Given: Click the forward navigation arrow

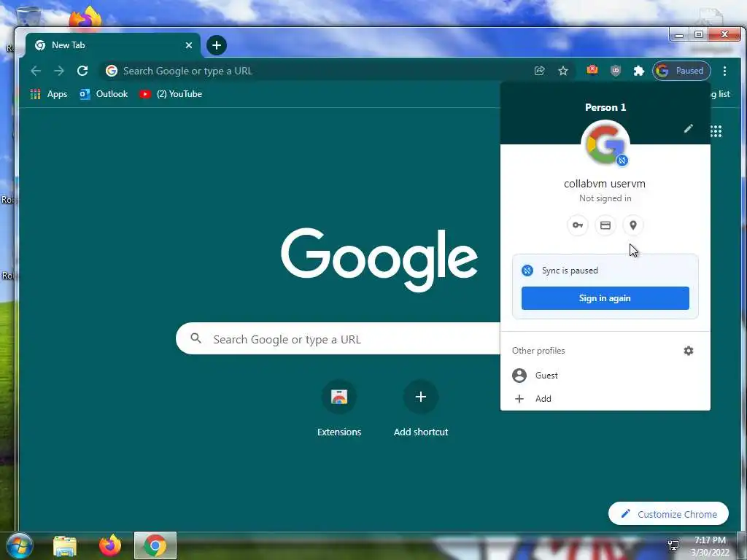Looking at the screenshot, I should pos(58,71).
